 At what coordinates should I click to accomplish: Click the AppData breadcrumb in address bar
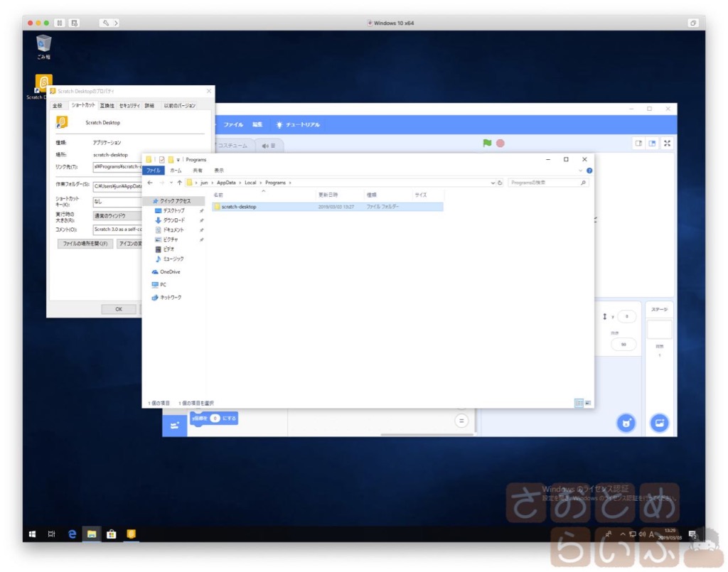[226, 183]
